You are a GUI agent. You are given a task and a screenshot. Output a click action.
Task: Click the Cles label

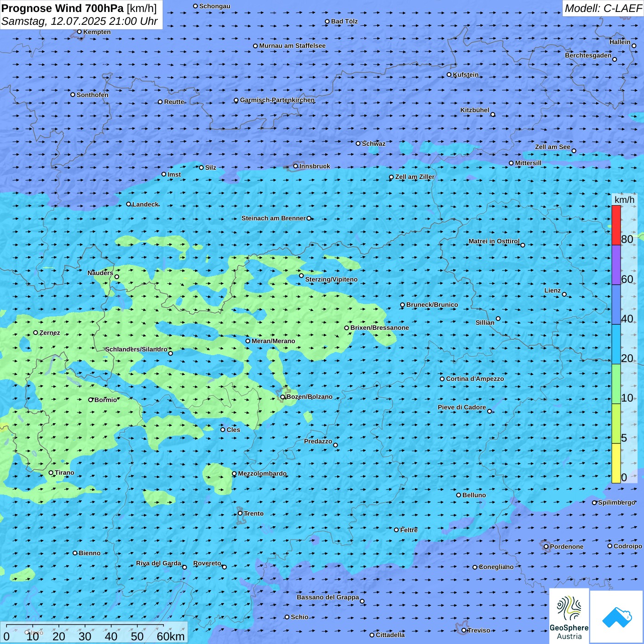coord(233,430)
